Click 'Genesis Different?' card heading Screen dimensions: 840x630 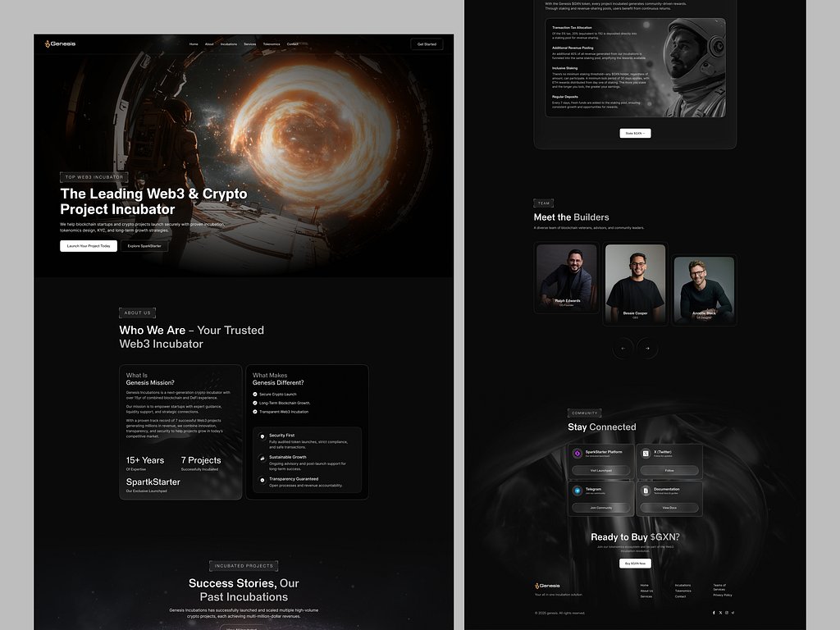(x=278, y=382)
